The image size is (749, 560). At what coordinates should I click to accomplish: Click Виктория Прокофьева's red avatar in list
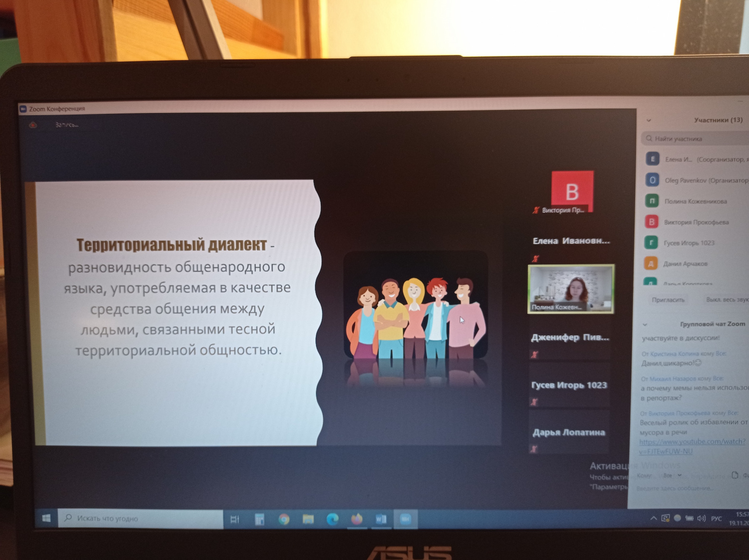click(652, 222)
